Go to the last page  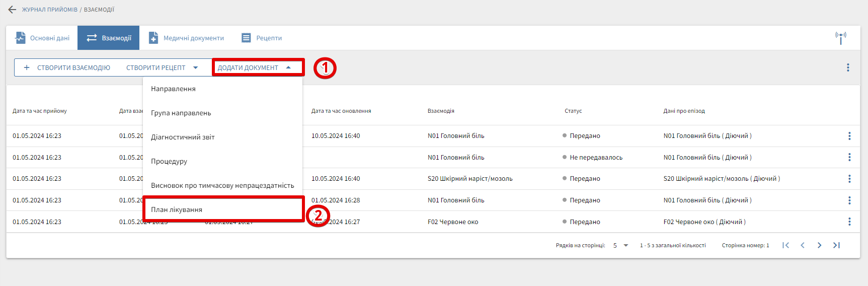836,245
